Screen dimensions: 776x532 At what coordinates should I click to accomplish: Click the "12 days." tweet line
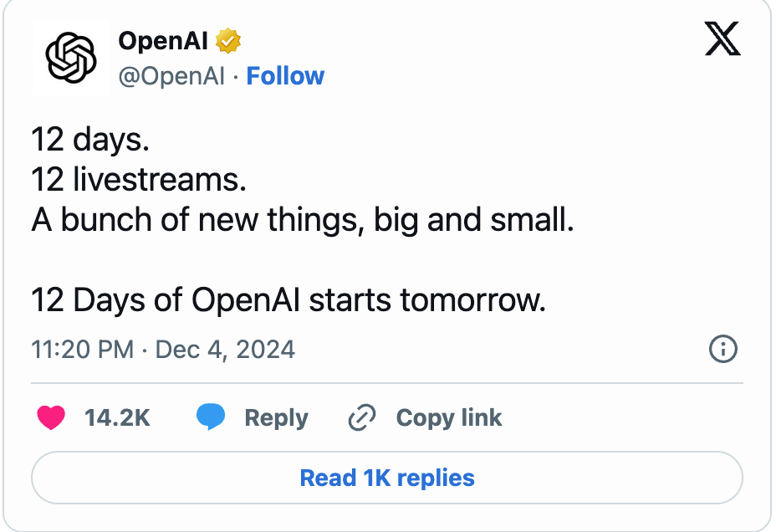pyautogui.click(x=90, y=140)
